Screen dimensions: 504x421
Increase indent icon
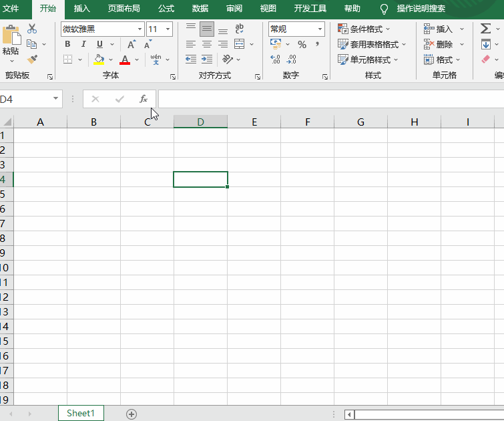[207, 59]
